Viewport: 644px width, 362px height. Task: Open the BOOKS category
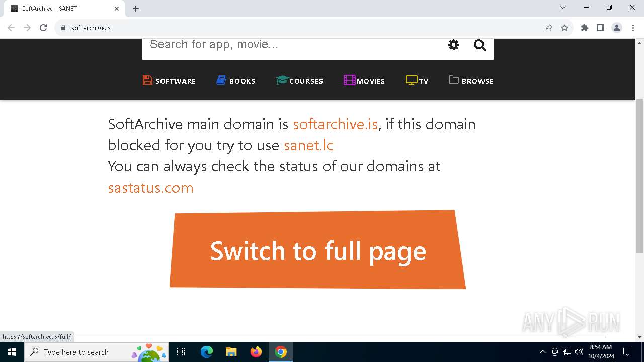(x=236, y=81)
